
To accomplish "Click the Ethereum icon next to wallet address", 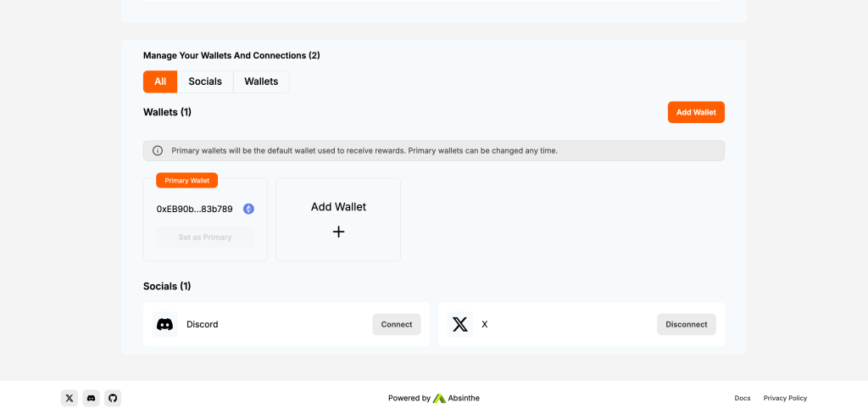I will click(x=248, y=209).
